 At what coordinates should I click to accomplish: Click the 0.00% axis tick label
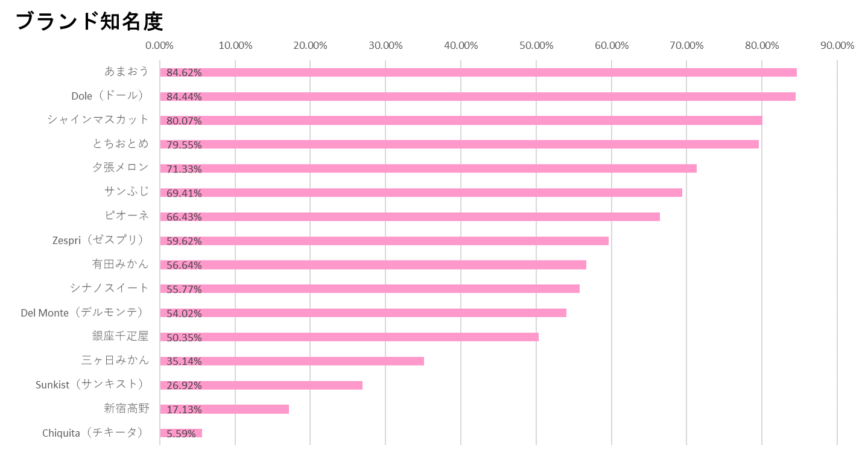(160, 46)
